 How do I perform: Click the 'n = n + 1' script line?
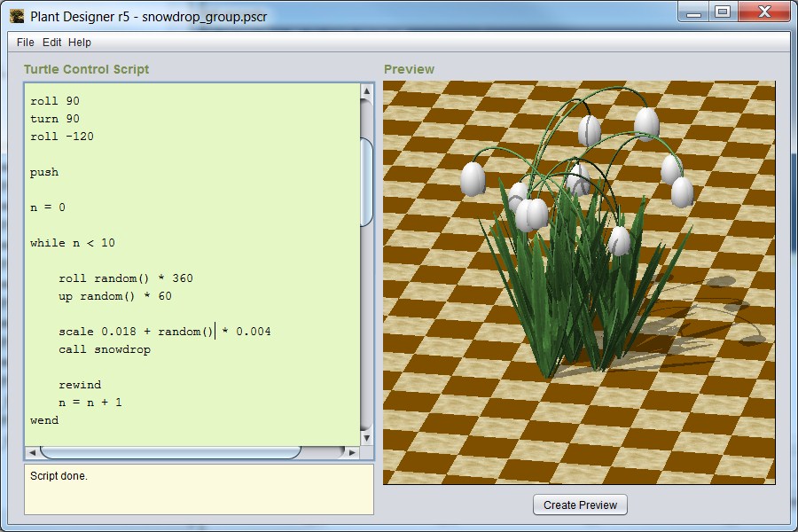(90, 403)
